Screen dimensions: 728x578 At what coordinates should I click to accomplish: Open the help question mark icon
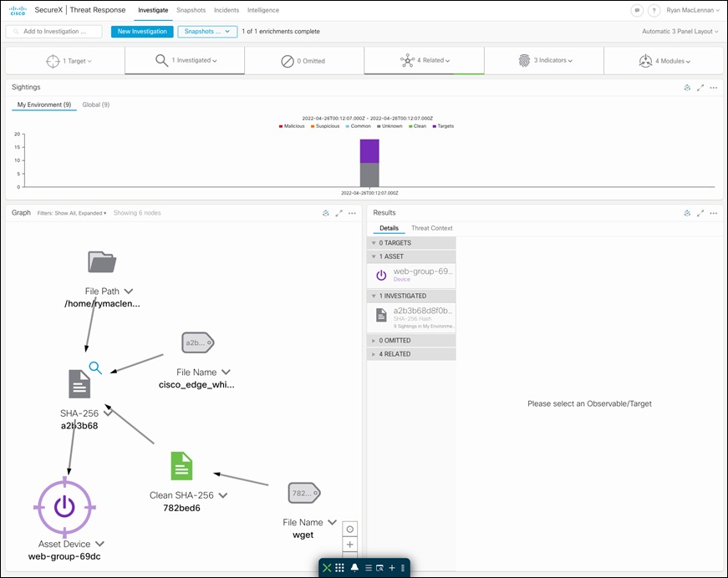point(654,10)
